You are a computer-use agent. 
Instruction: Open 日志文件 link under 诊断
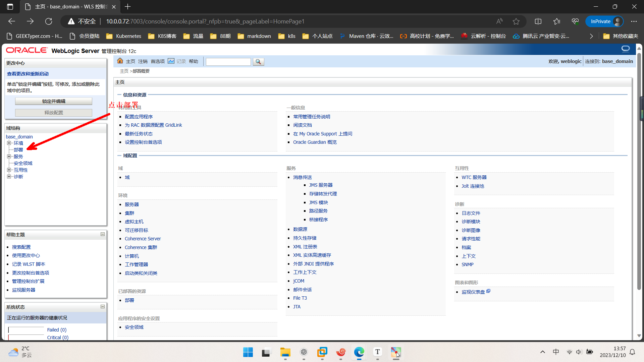click(471, 213)
